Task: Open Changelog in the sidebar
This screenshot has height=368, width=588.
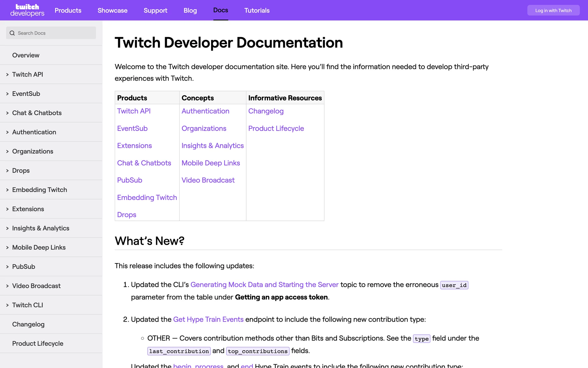Action: [28, 324]
